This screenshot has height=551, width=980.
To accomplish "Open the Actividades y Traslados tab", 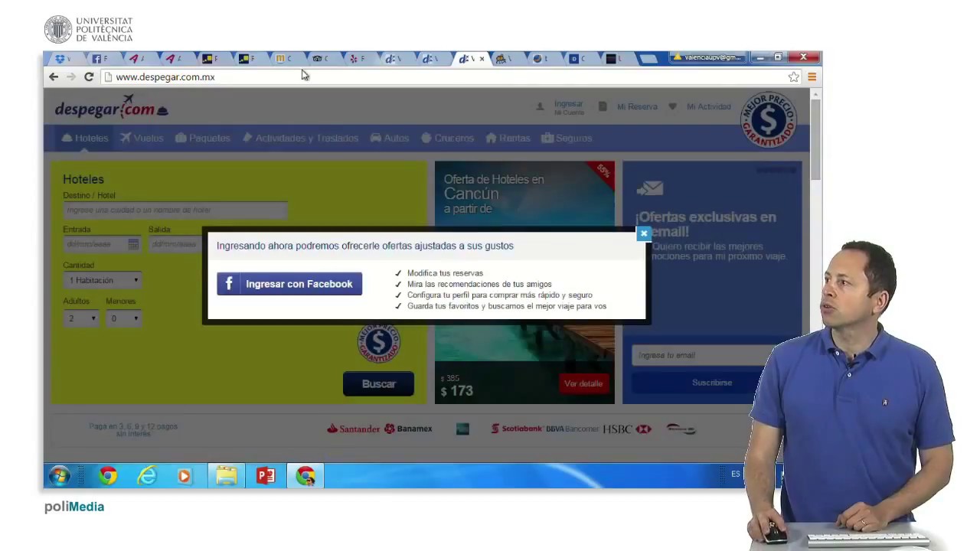I will pos(300,139).
